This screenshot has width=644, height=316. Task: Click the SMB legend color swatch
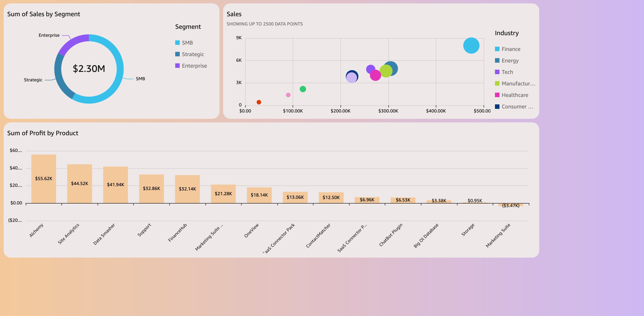[x=177, y=43]
